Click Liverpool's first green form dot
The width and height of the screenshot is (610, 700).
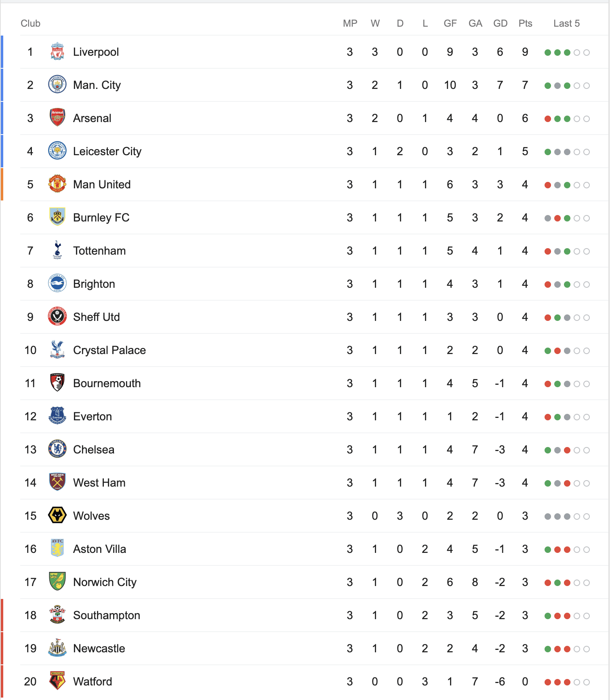(x=548, y=53)
